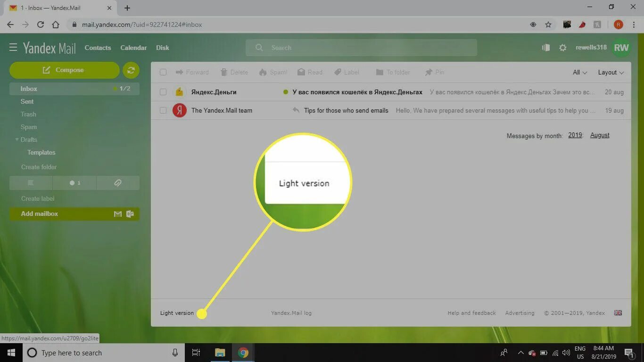Click the To folder toolbar button

393,72
